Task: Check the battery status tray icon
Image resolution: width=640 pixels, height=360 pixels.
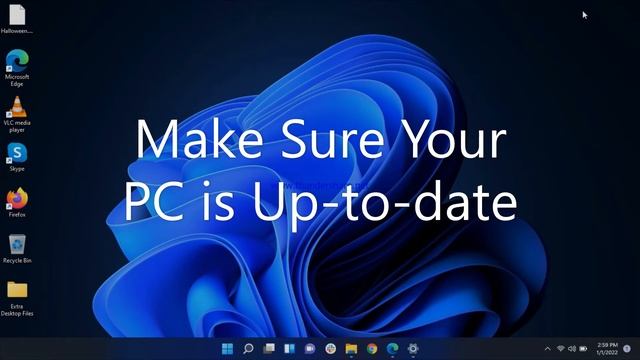Action: [583, 349]
